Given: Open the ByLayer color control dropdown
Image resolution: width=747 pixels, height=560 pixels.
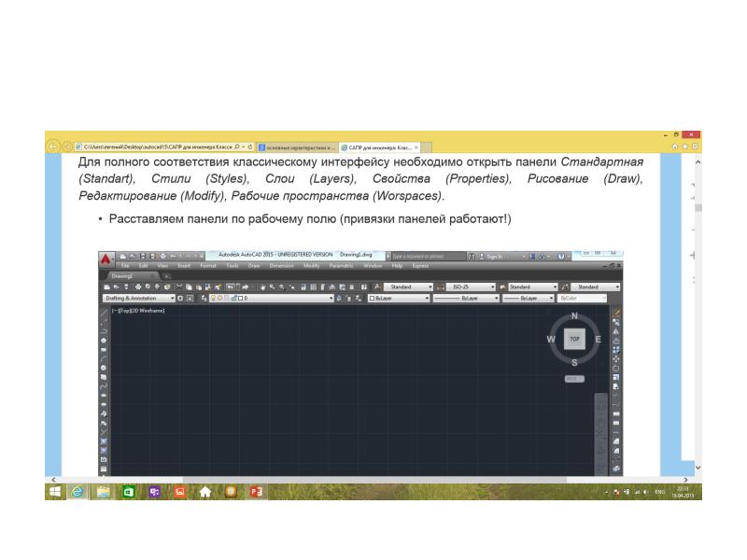Looking at the screenshot, I should (399, 299).
